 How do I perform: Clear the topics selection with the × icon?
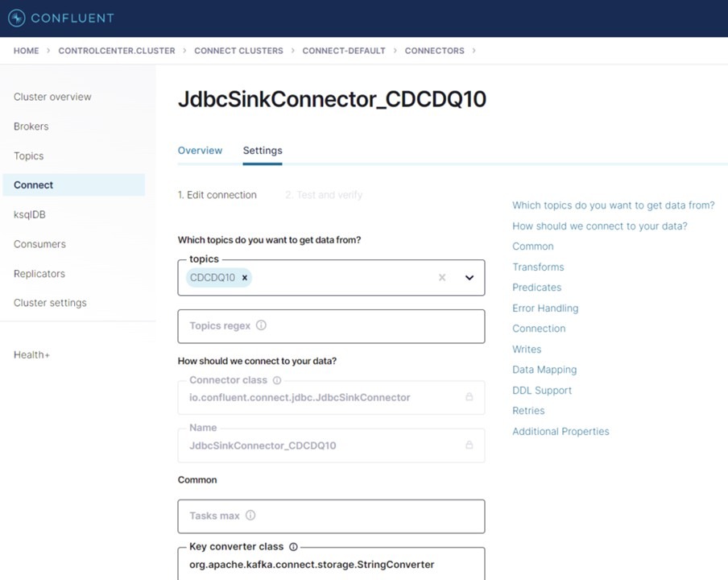(441, 277)
